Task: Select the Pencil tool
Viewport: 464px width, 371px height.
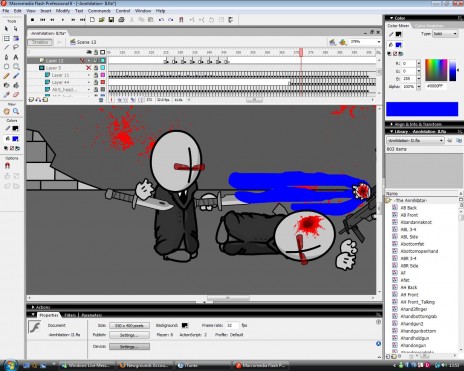Action: [6, 76]
